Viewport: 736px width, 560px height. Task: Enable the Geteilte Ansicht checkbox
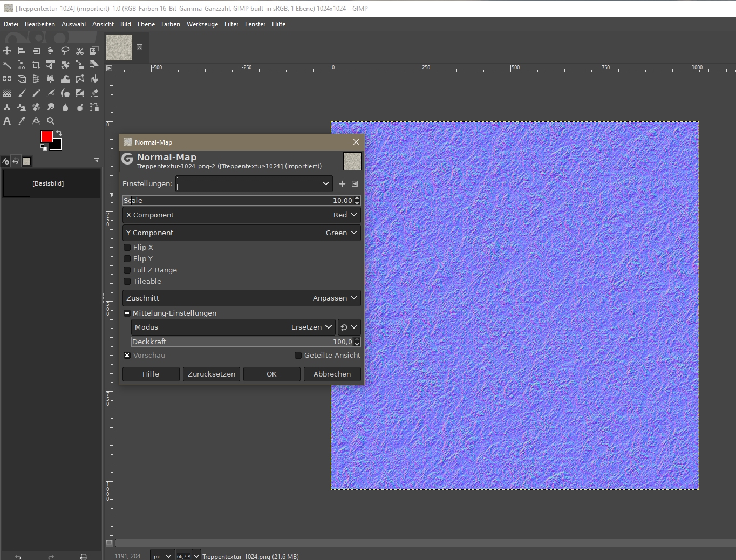coord(298,355)
